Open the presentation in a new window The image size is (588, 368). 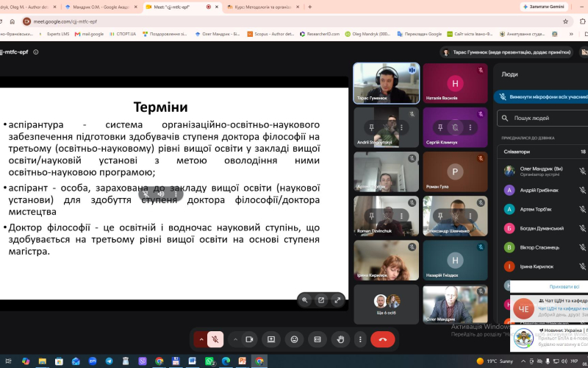[x=321, y=300]
